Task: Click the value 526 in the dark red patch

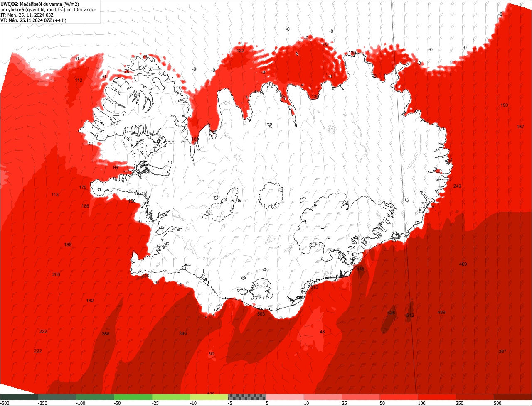Action: (x=391, y=313)
